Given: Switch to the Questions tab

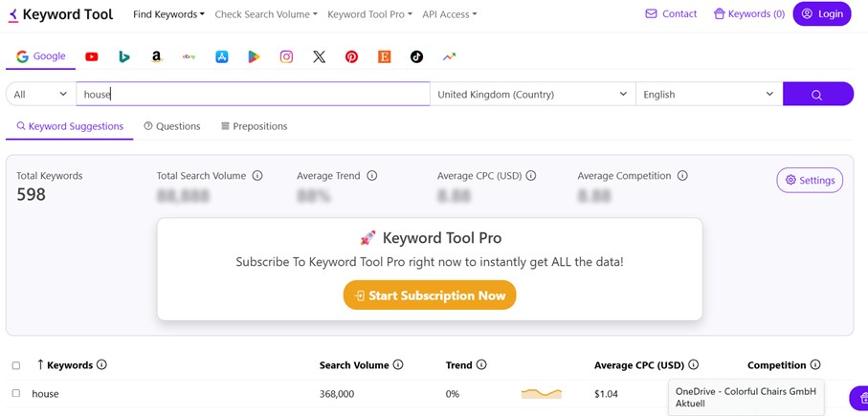Looking at the screenshot, I should [172, 126].
